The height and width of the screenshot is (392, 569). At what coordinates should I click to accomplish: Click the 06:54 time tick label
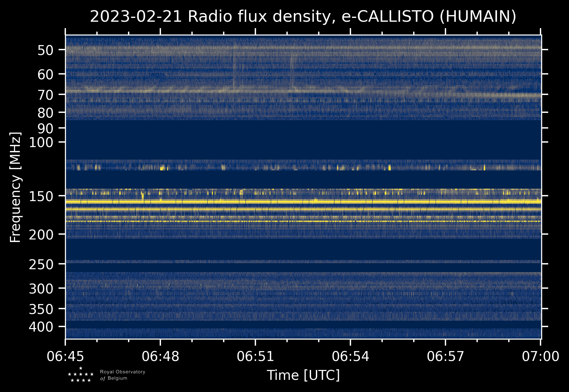[350, 357]
